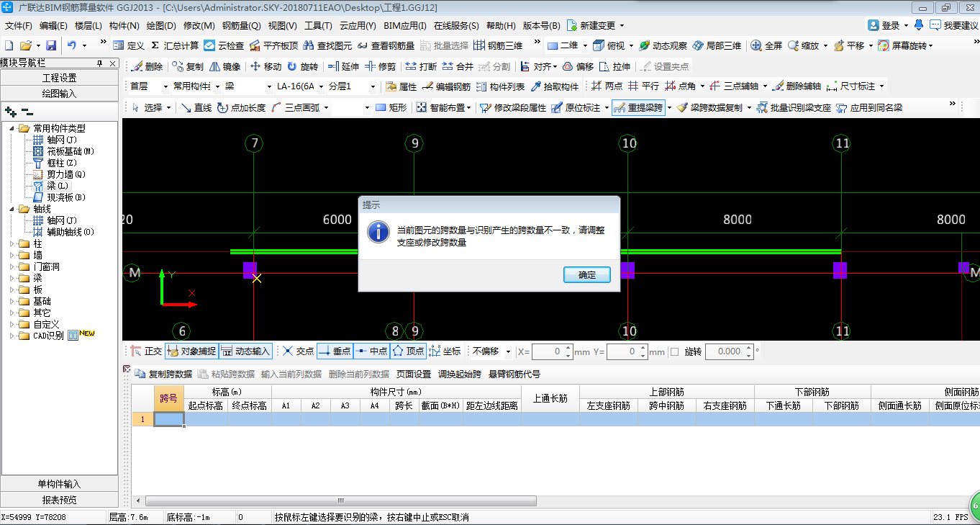This screenshot has width=980, height=525.
Task: Expand the 柱 tree node
Action: 12,244
